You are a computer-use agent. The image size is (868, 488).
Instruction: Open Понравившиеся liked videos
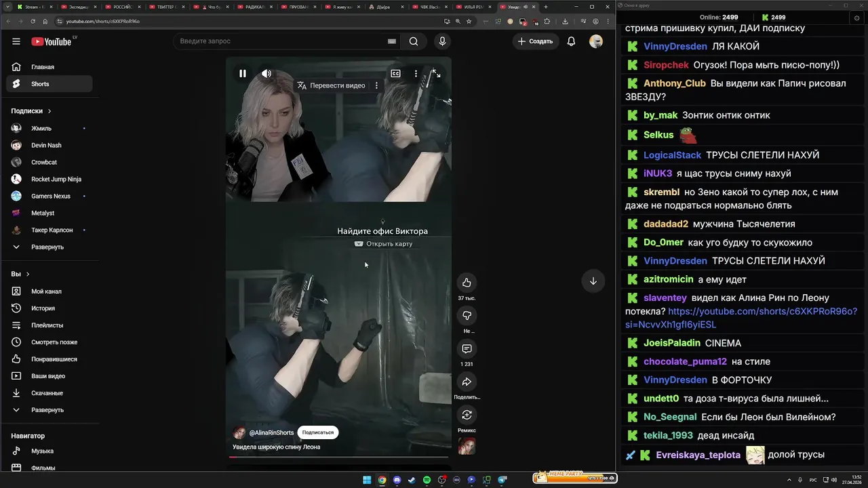click(50, 359)
